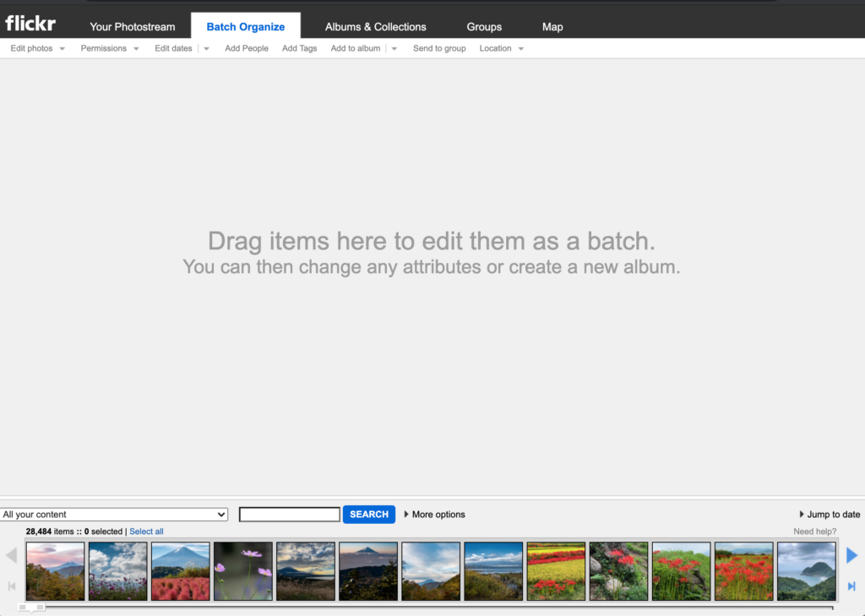This screenshot has height=616, width=865.
Task: Click the dropdown arrow beside Edit dates
Action: pyautogui.click(x=207, y=49)
